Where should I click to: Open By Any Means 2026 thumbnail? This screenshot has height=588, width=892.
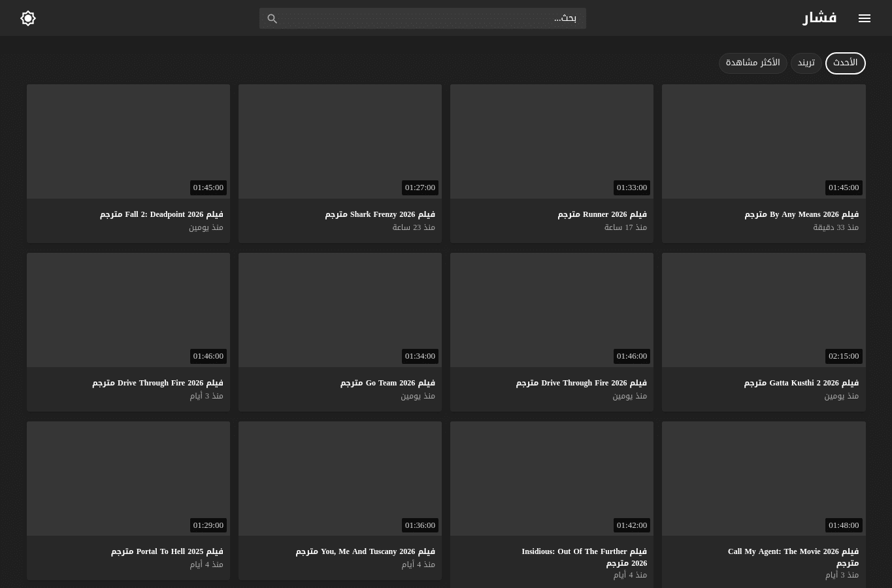(763, 141)
